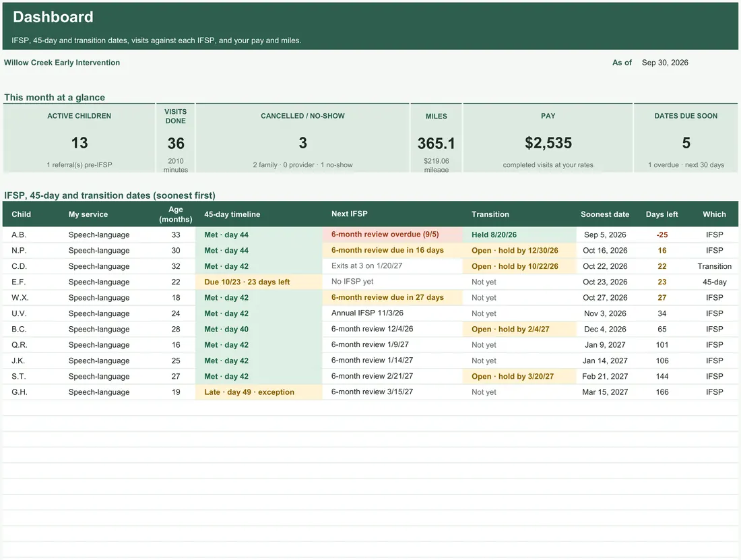Select child cell 'E.F.'
This screenshot has width=741, height=560.
click(18, 282)
